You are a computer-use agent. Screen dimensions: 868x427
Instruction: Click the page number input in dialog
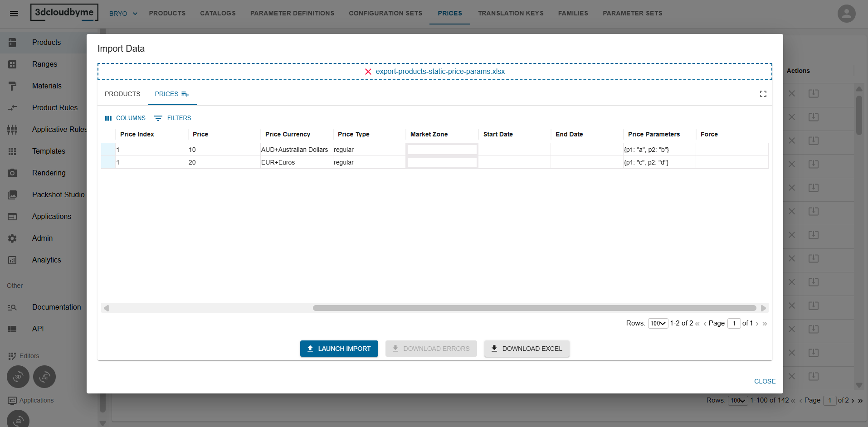[x=734, y=323]
